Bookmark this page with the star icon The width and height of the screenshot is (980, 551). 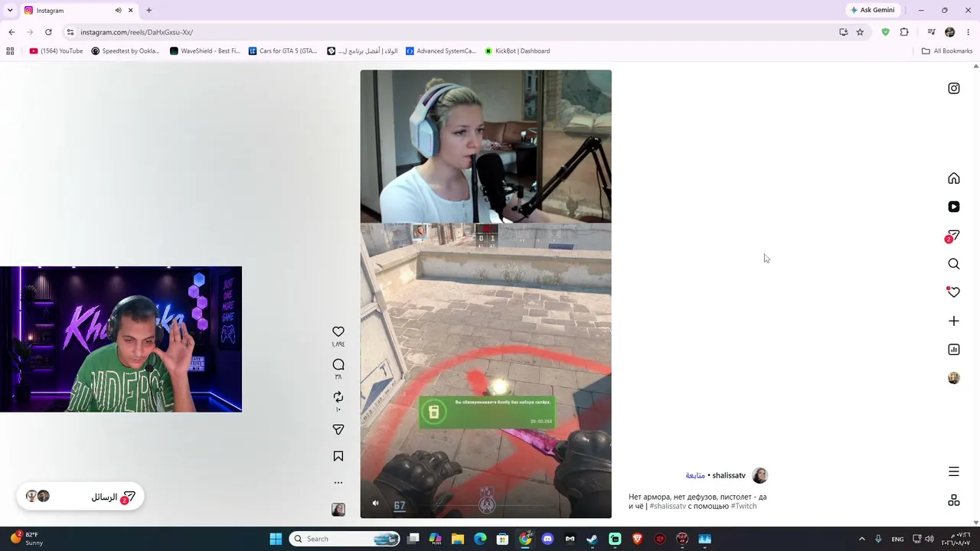[860, 32]
